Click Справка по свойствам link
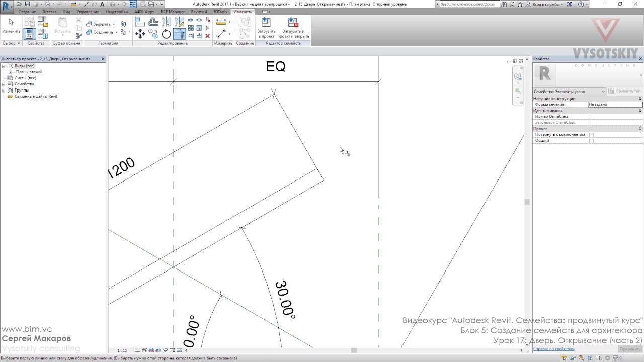This screenshot has height=362, width=644. click(x=553, y=349)
